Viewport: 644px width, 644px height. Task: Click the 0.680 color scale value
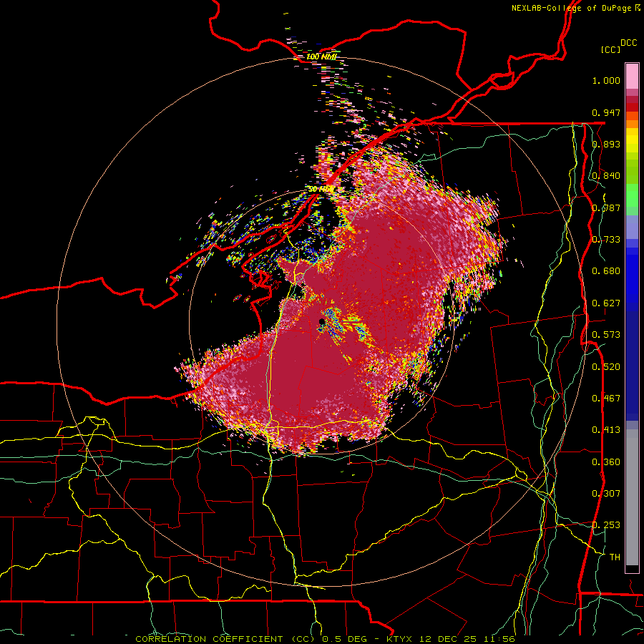click(x=606, y=271)
